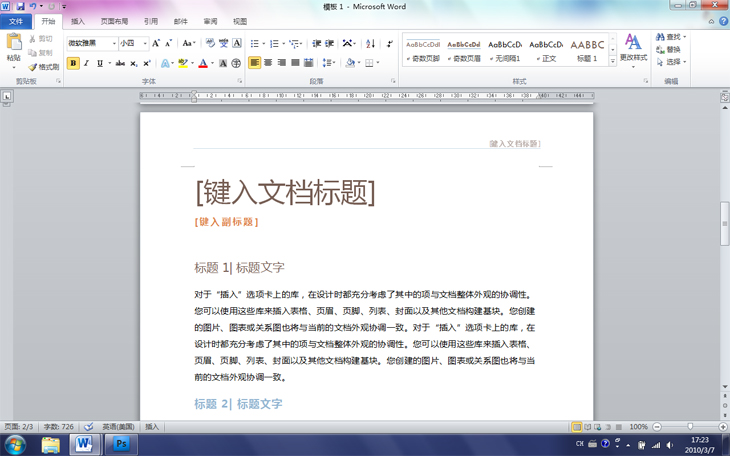Viewport: 730px width, 456px height.
Task: Switch to Full Screen Reading view
Action: [588, 427]
